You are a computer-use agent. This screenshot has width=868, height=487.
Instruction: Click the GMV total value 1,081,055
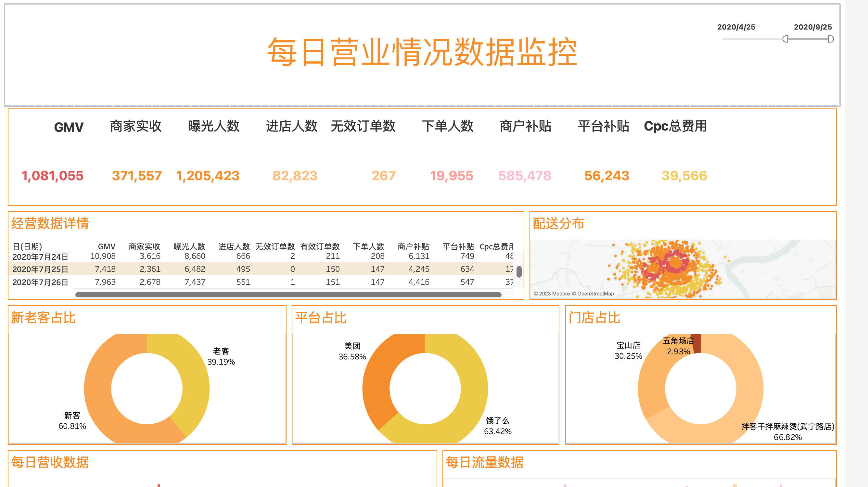(53, 175)
